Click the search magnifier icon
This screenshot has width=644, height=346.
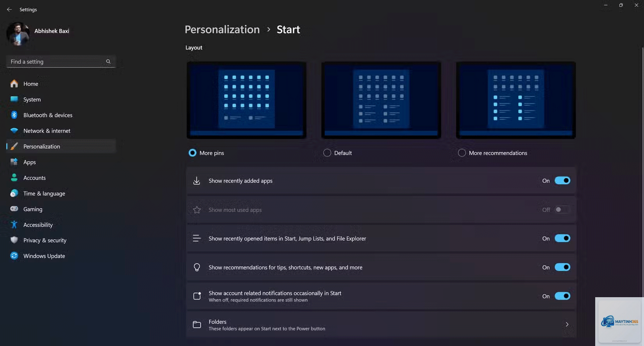108,61
